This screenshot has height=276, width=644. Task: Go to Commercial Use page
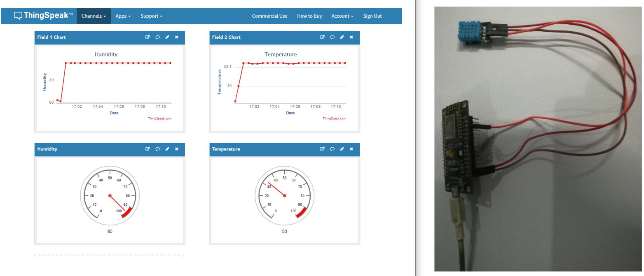(269, 16)
